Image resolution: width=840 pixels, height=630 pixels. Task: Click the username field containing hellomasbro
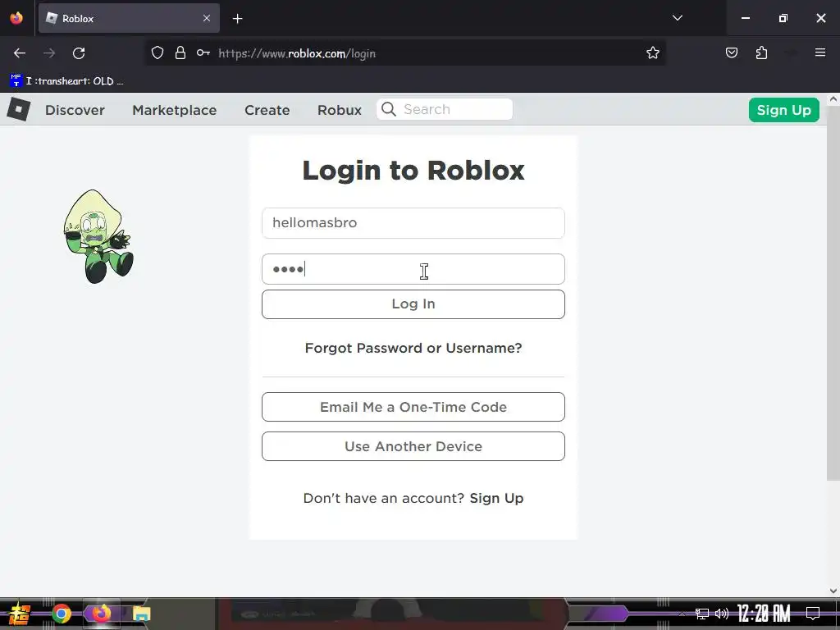click(413, 223)
